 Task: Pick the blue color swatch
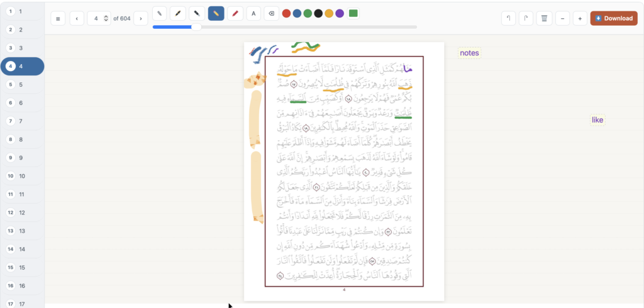tap(297, 14)
